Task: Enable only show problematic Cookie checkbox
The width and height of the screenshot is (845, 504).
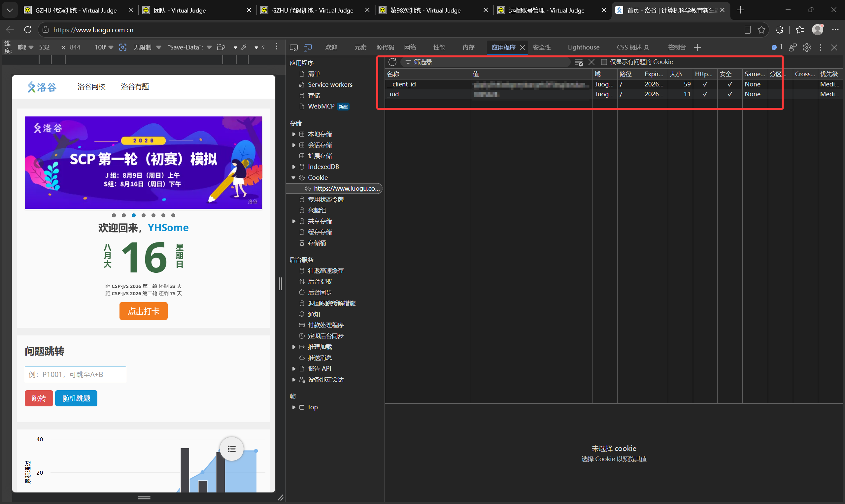Action: [x=604, y=62]
